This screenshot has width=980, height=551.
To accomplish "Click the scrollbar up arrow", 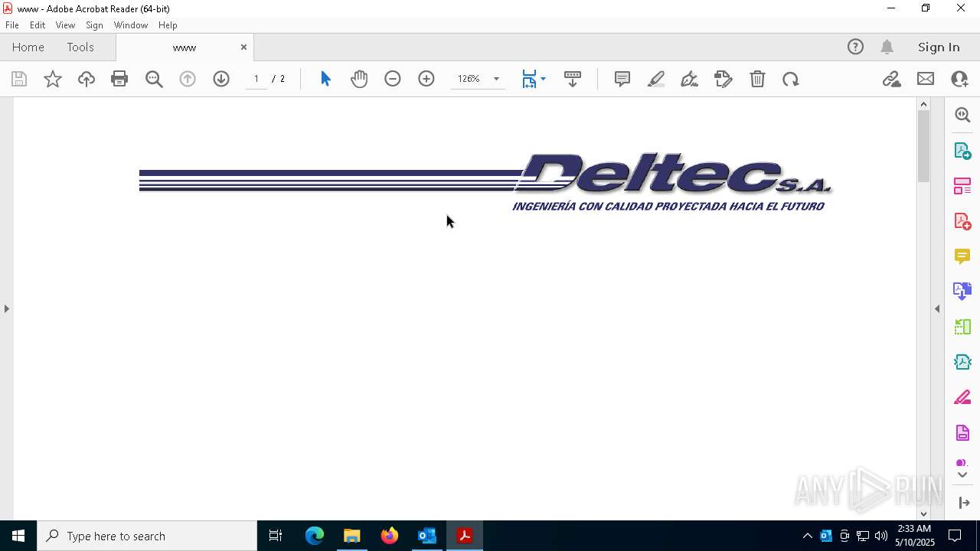I will [923, 104].
